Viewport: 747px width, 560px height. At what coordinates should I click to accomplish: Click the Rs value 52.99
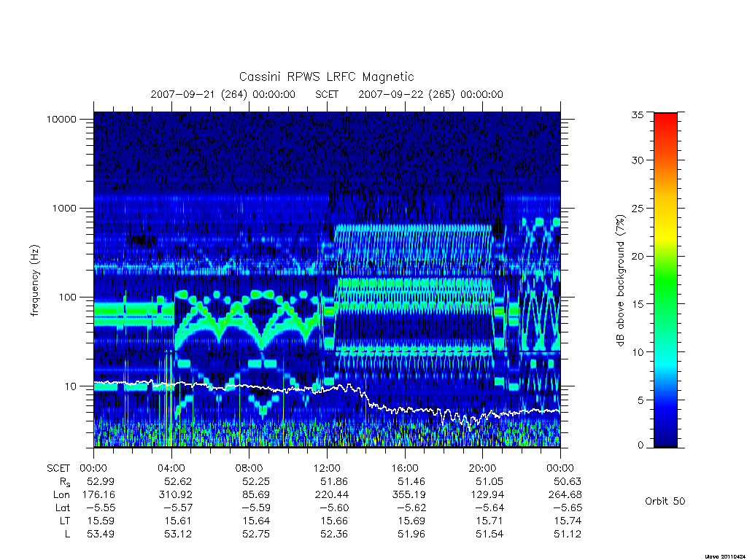(101, 481)
